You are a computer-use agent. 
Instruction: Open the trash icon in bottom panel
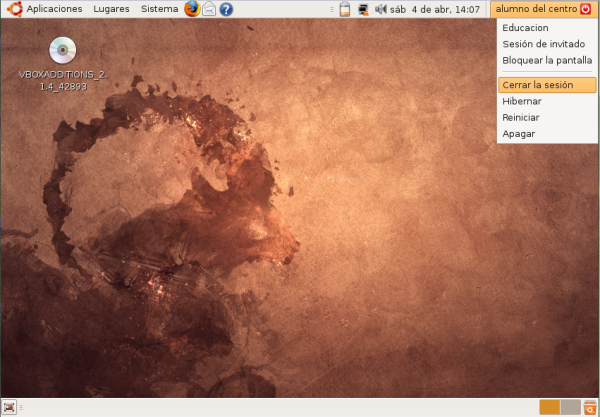tap(590, 407)
